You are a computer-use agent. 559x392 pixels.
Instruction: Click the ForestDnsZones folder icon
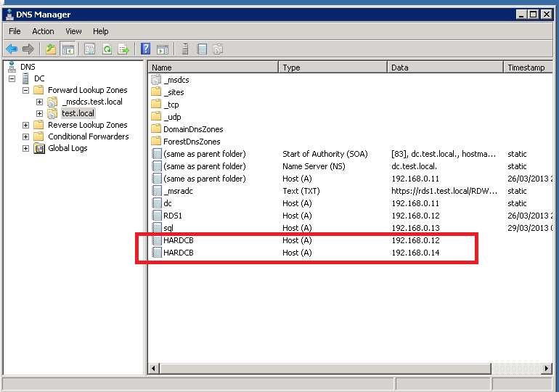(156, 142)
